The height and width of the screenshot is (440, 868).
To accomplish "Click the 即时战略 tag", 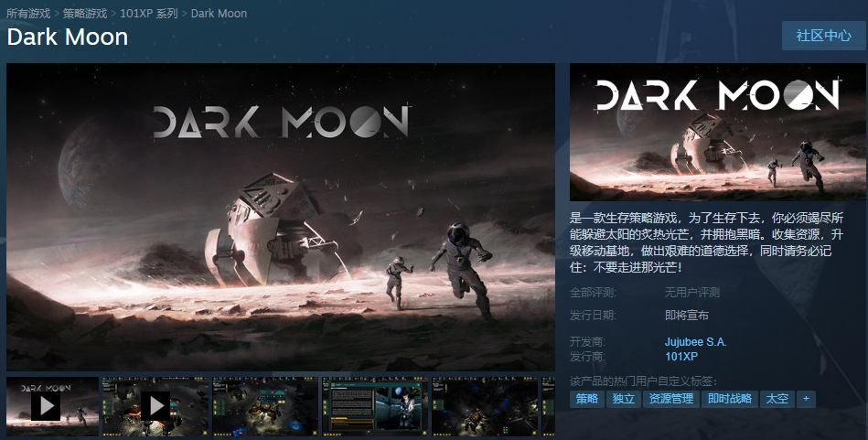I will coord(730,399).
